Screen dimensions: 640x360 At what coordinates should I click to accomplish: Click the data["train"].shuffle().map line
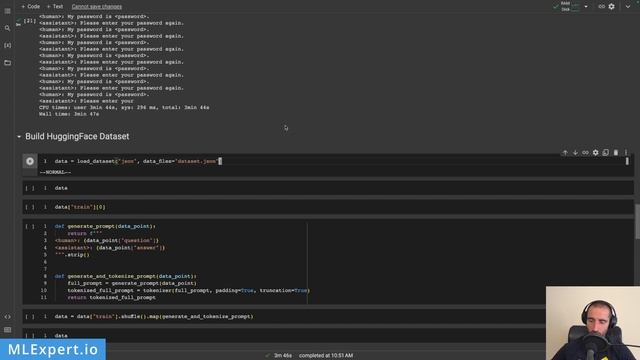(x=154, y=316)
